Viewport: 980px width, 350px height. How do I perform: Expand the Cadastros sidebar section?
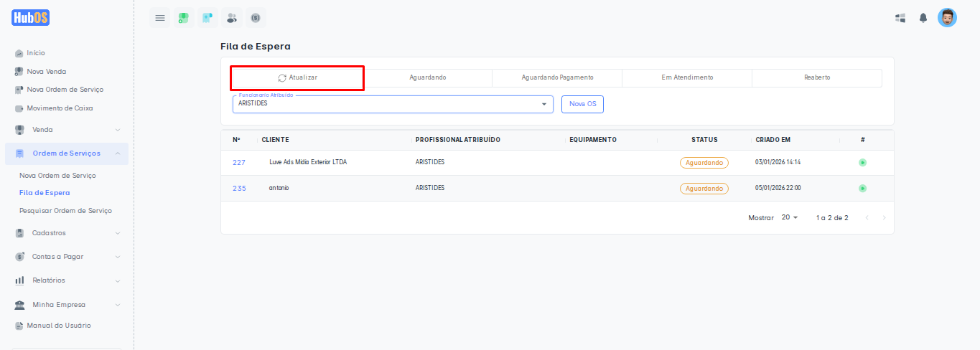pos(67,233)
